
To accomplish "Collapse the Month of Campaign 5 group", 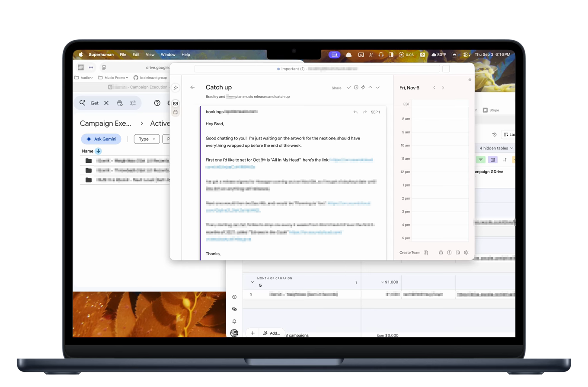I will (252, 282).
